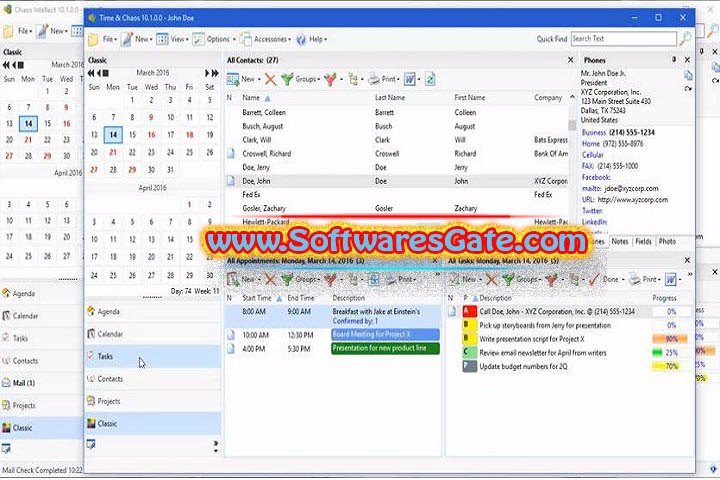Open Mail (1) in Chaos Intellect window
Screen dimensions: 720x480
[41, 383]
